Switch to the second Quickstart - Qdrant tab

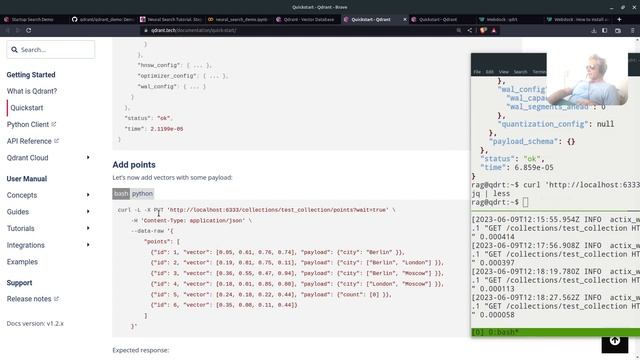[x=442, y=19]
